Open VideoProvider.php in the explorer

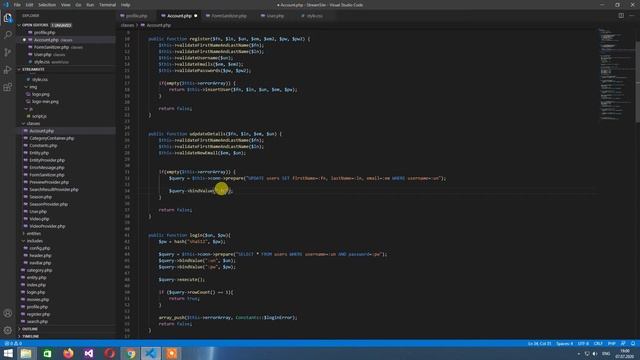47,226
